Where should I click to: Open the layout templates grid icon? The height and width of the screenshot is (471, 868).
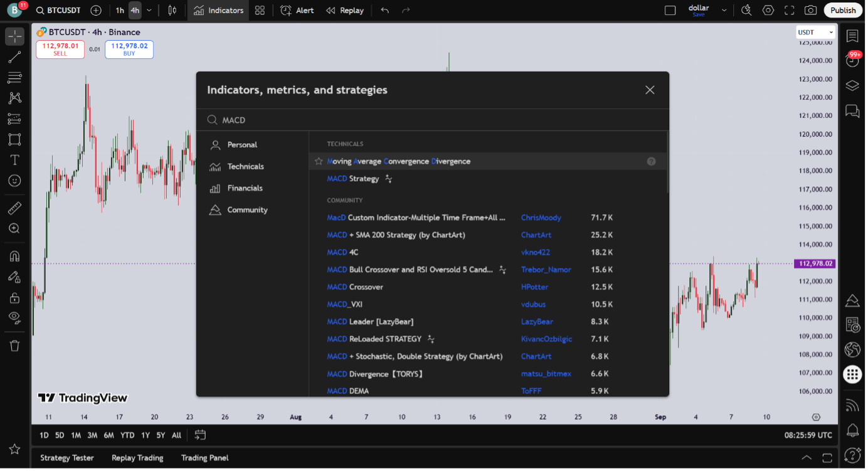[x=260, y=10]
